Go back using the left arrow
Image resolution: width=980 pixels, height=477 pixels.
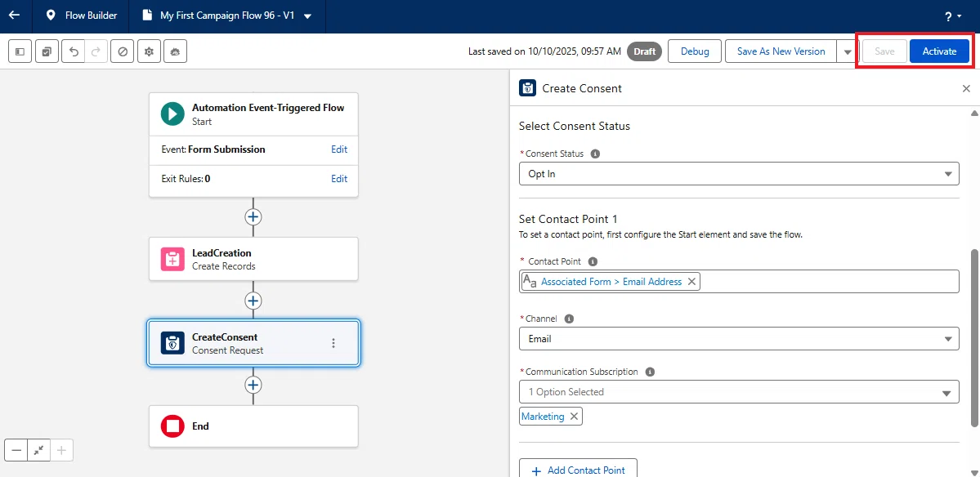pyautogui.click(x=14, y=16)
